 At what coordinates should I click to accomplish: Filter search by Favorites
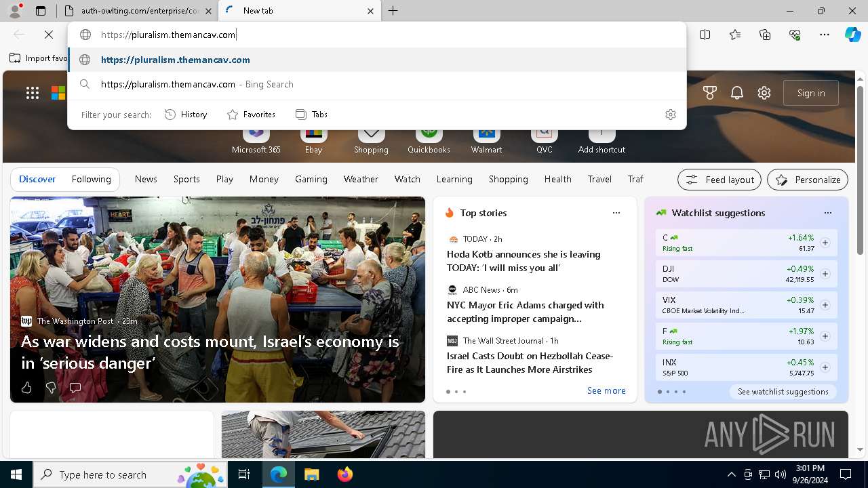pos(251,115)
